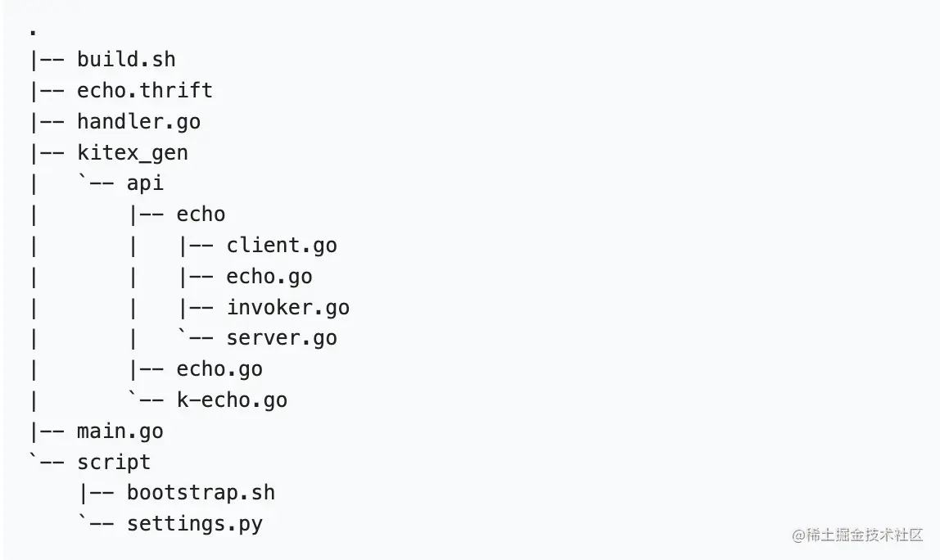This screenshot has height=560, width=940.
Task: Collapse the api folder under kitex_gen
Action: pos(145,183)
